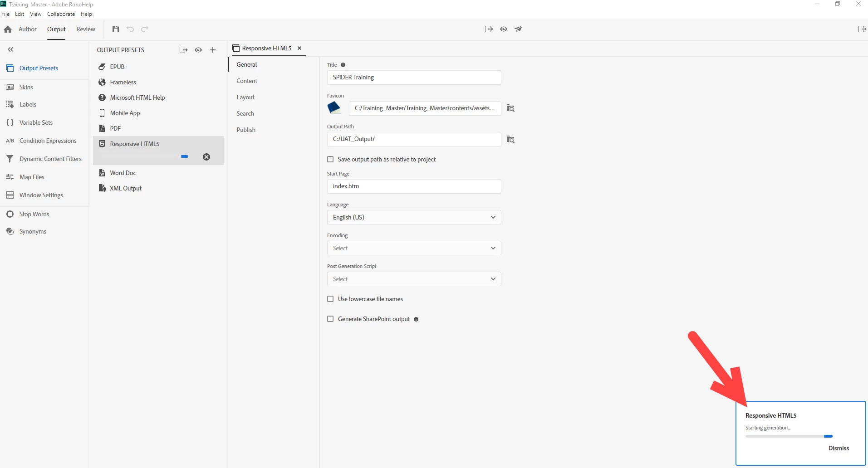Browse for Output Path folder
The height and width of the screenshot is (468, 868).
coord(510,139)
